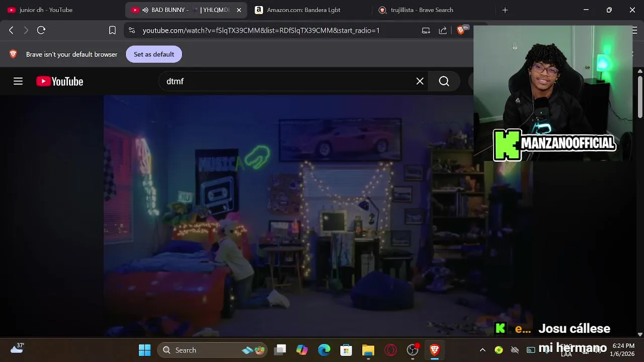Image resolution: width=644 pixels, height=362 pixels.
Task: Open YouTube guide hamburger menu
Action: point(18,81)
